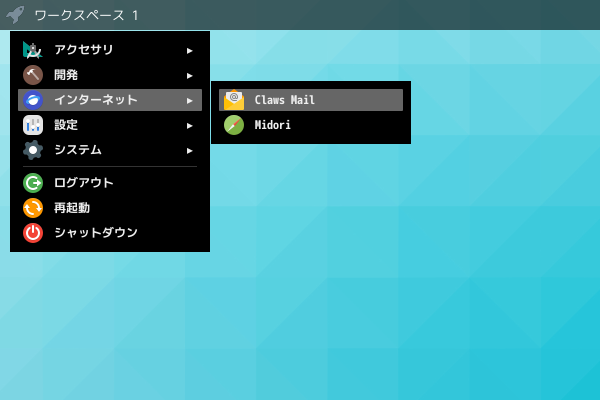Expand the システム submenu arrow
Image resolution: width=600 pixels, height=400 pixels.
point(189,151)
